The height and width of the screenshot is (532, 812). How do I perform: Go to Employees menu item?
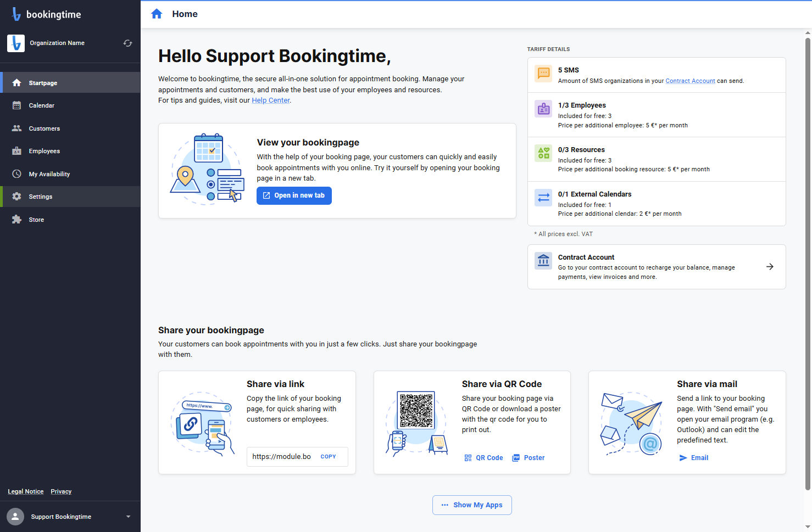pyautogui.click(x=70, y=151)
